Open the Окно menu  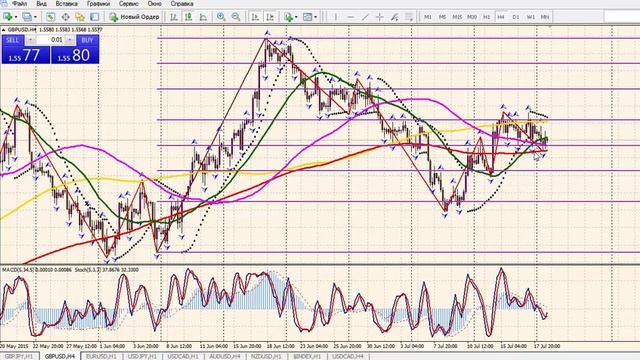click(x=154, y=4)
